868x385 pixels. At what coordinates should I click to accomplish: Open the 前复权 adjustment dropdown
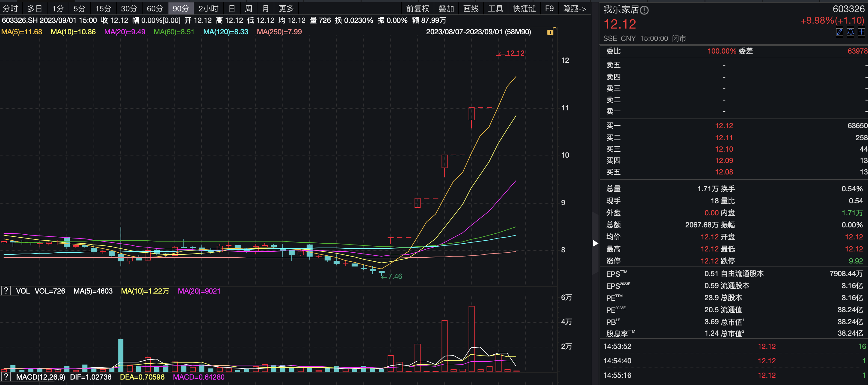[x=417, y=9]
